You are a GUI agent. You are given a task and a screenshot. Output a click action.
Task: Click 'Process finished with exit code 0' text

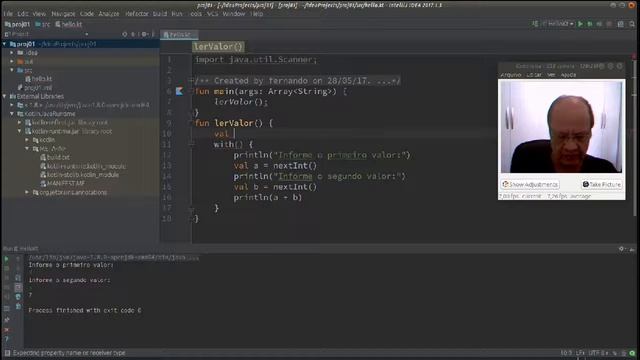coord(85,310)
